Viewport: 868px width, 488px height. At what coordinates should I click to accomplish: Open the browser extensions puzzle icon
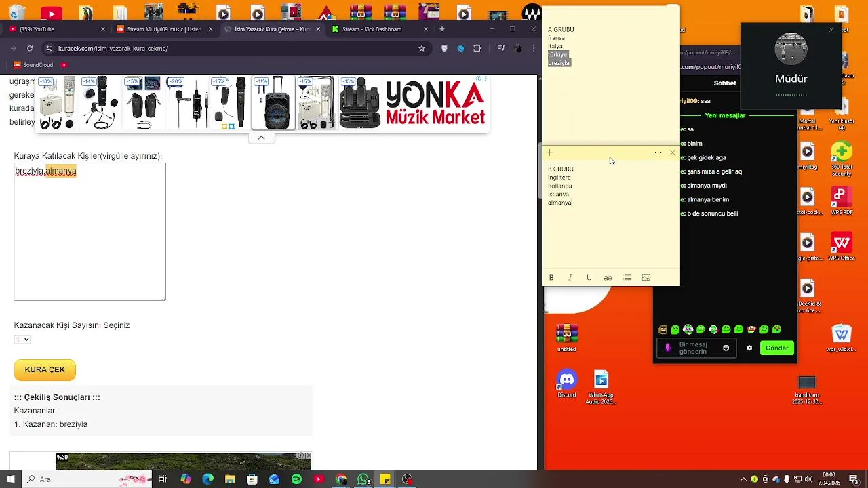(x=477, y=48)
